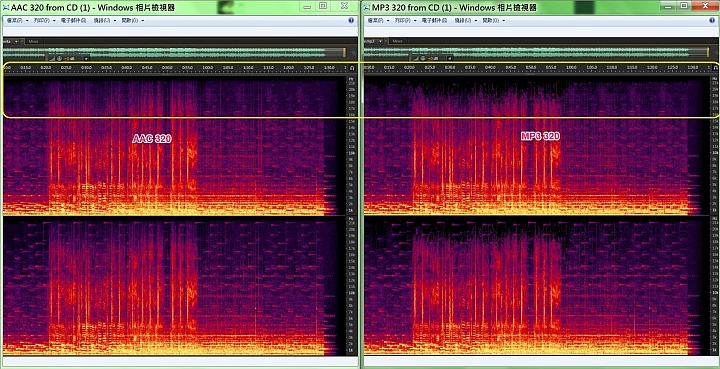The height and width of the screenshot is (369, 720).
Task: Click the Photo Viewer icon in MP3 320 title bar
Action: click(366, 7)
